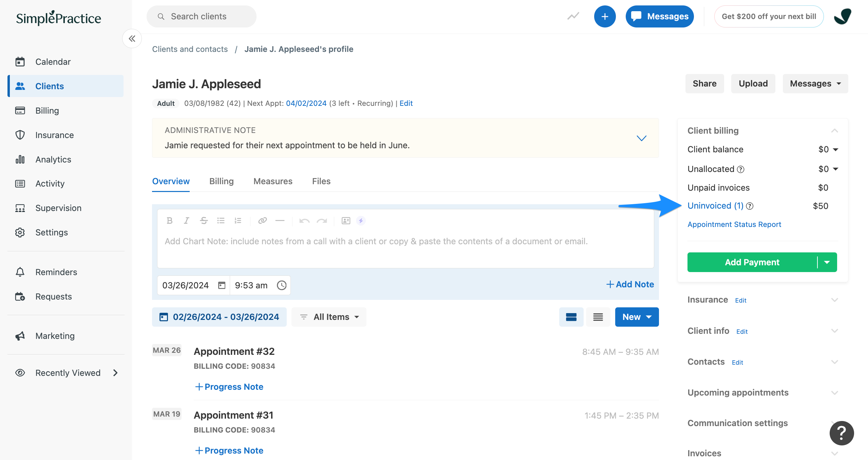
Task: Switch to the Measures tab
Action: 273,181
